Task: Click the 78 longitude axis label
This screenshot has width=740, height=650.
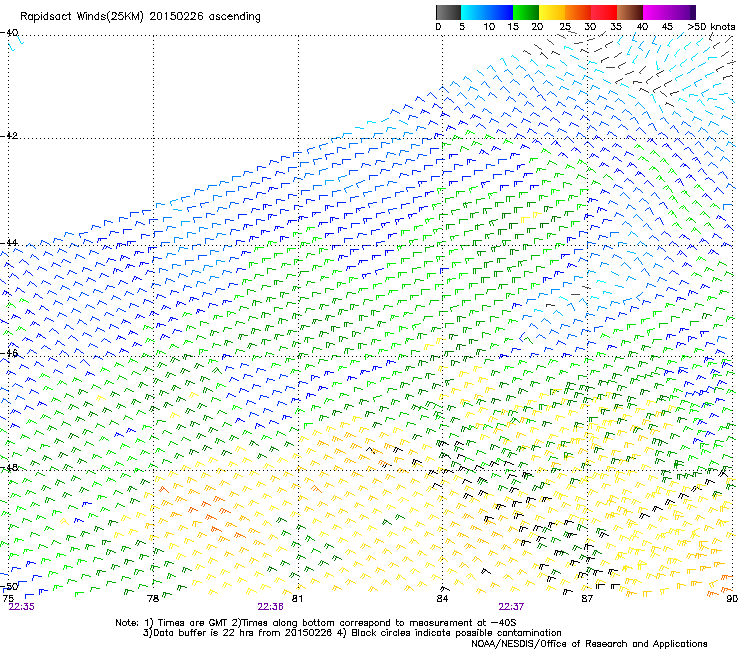Action: click(153, 599)
